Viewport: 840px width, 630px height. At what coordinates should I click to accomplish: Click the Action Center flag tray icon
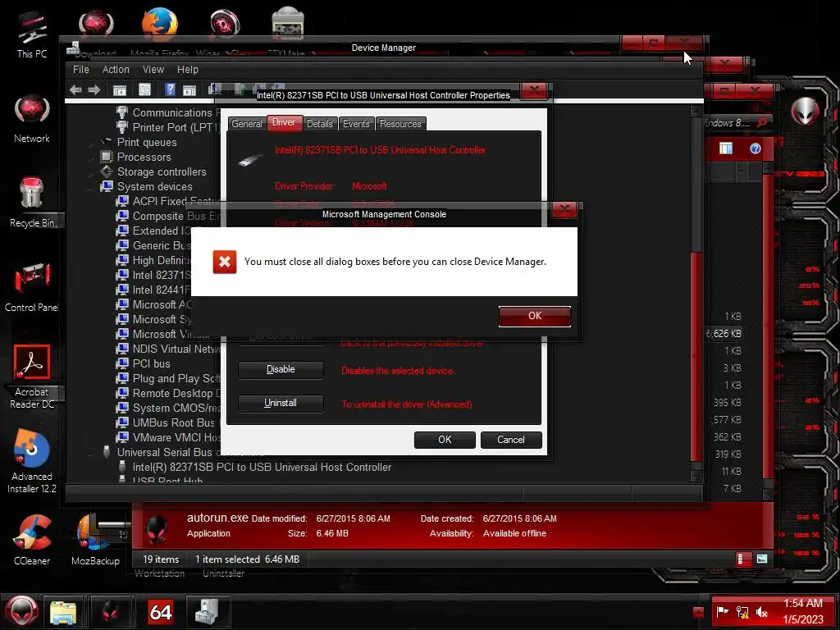(723, 612)
